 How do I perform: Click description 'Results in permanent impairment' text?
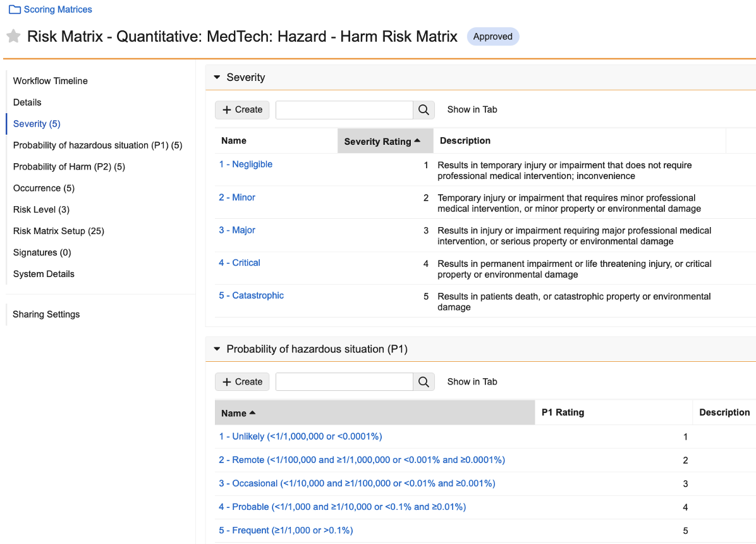574,269
